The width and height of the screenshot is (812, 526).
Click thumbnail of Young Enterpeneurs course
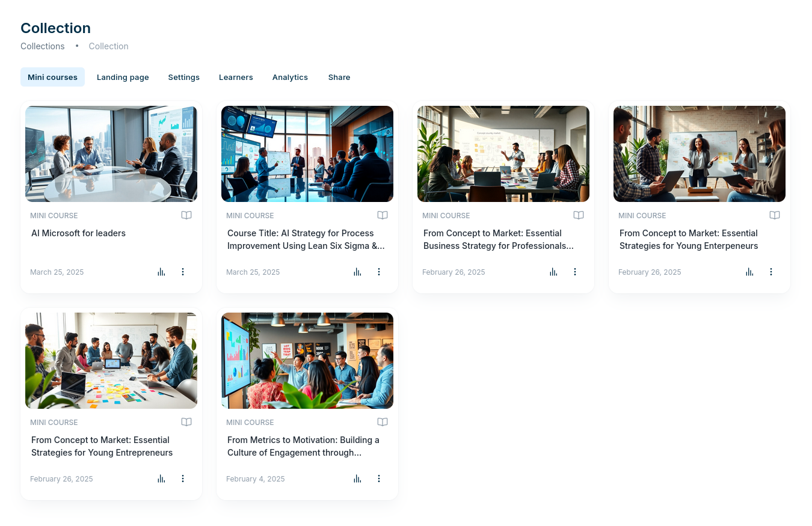tap(700, 154)
